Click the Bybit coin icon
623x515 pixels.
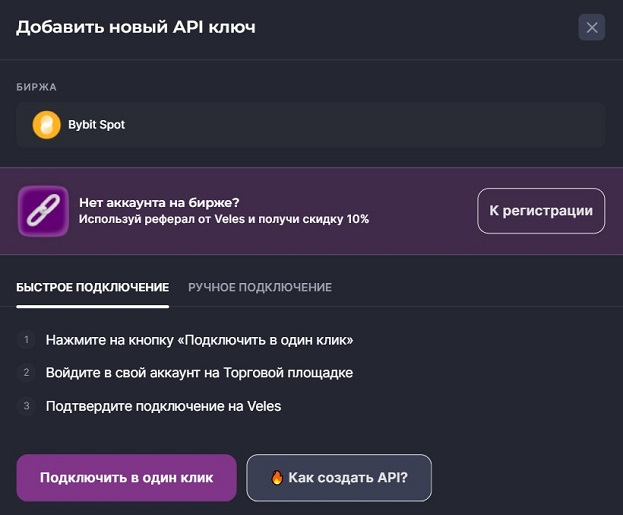46,125
